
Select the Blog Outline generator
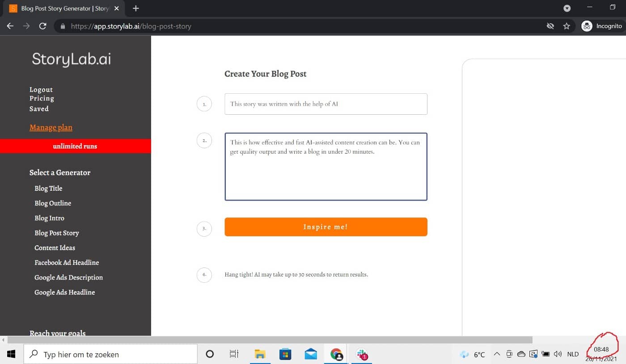(53, 203)
